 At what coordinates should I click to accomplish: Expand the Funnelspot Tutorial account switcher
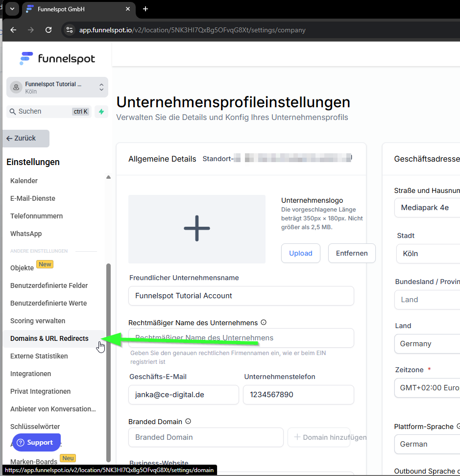coord(57,88)
